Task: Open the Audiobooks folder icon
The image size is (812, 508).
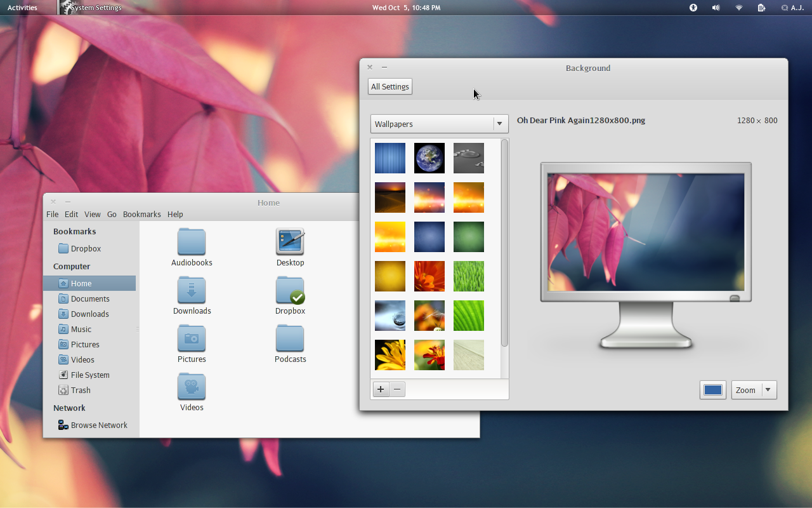Action: (192, 242)
